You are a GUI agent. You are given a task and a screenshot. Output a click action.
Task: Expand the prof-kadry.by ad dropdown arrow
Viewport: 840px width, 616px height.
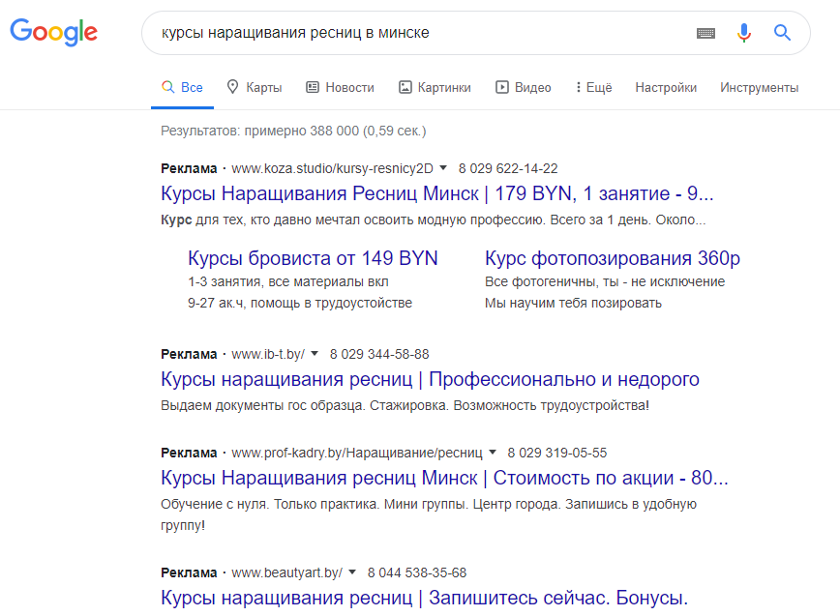pos(493,453)
